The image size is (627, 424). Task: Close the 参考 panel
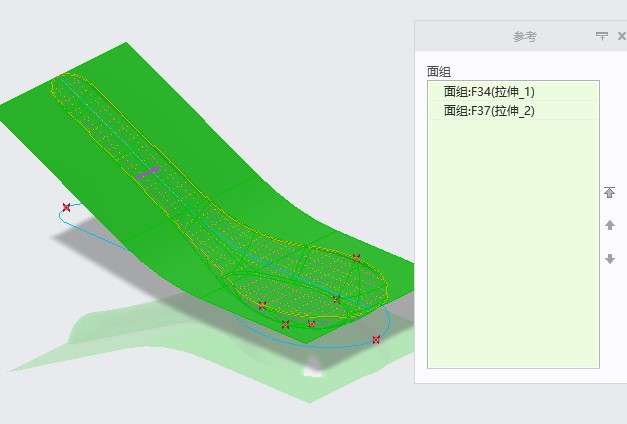coord(622,36)
